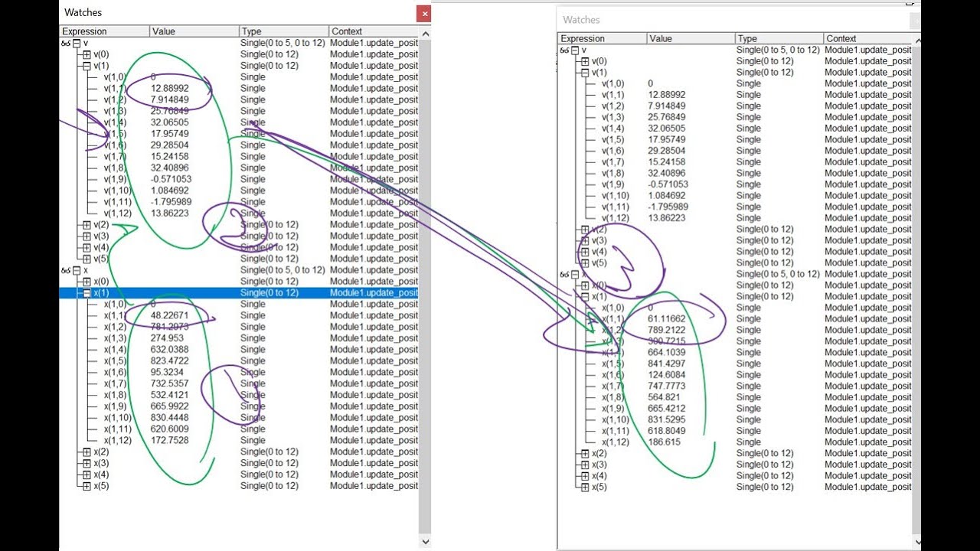Select value 564.821 in right window
The image size is (980, 551).
coord(665,398)
